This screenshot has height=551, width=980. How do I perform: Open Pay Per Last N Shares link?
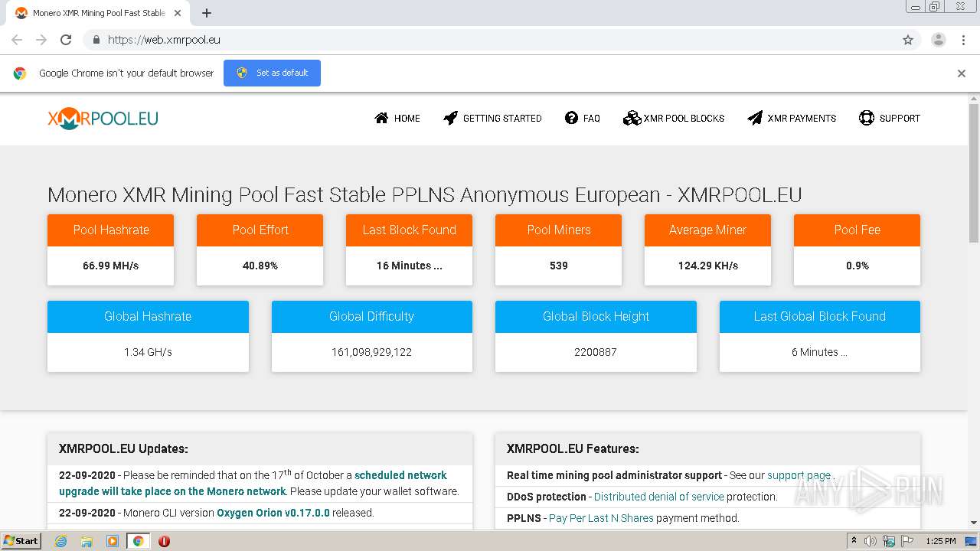pyautogui.click(x=601, y=518)
